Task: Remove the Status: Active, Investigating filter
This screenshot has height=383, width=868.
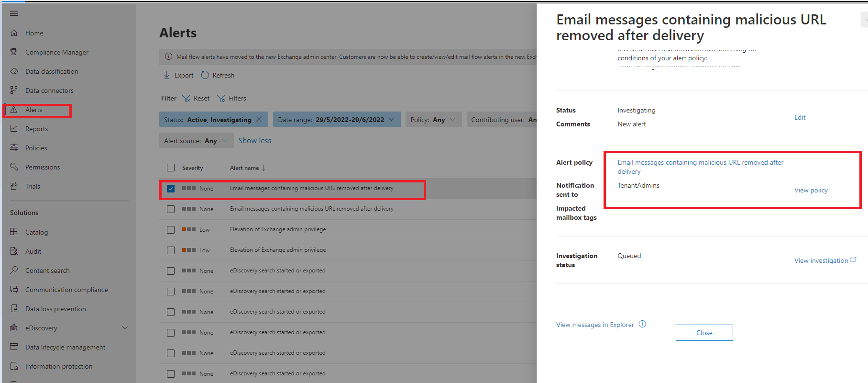Action: [259, 119]
